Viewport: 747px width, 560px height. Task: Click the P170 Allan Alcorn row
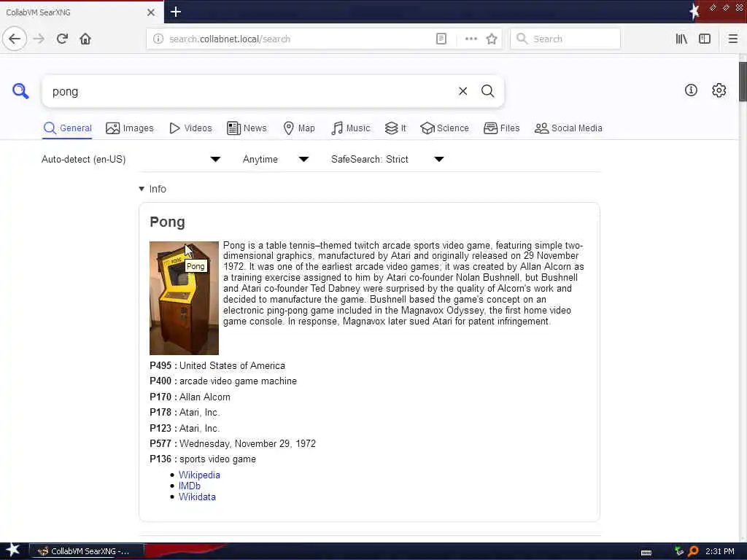pos(190,397)
